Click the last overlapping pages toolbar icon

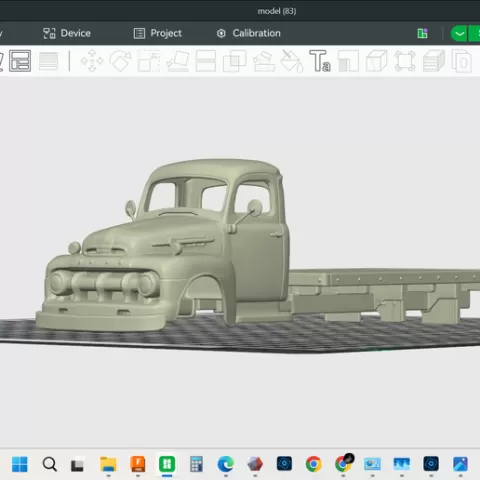pos(462,61)
